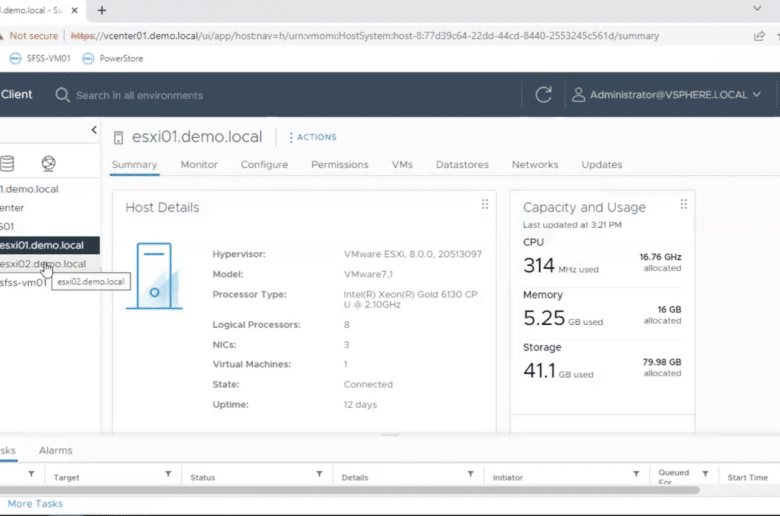Click the host icon beside esxi01.demo.local title
This screenshot has width=780, height=516.
click(118, 137)
